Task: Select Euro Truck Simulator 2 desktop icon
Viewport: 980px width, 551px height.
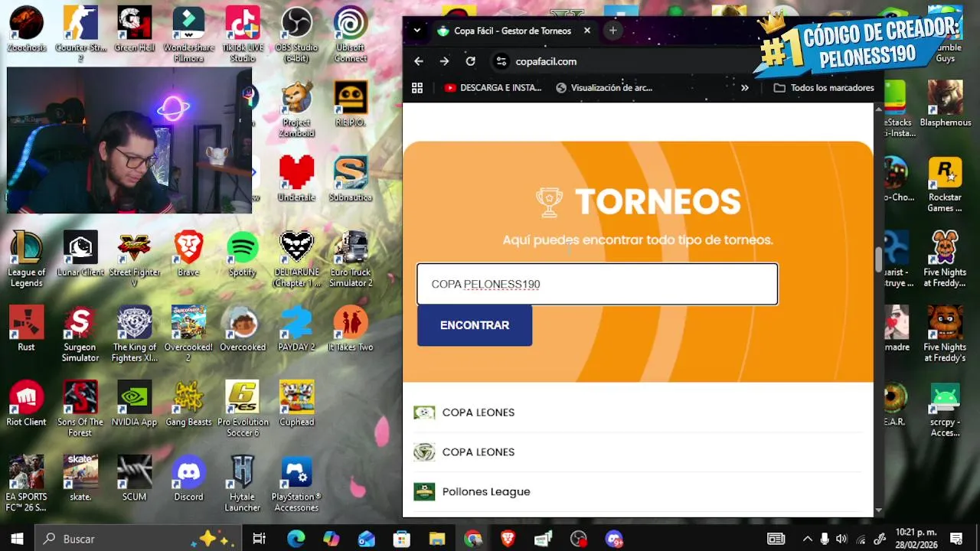Action: pos(351,259)
